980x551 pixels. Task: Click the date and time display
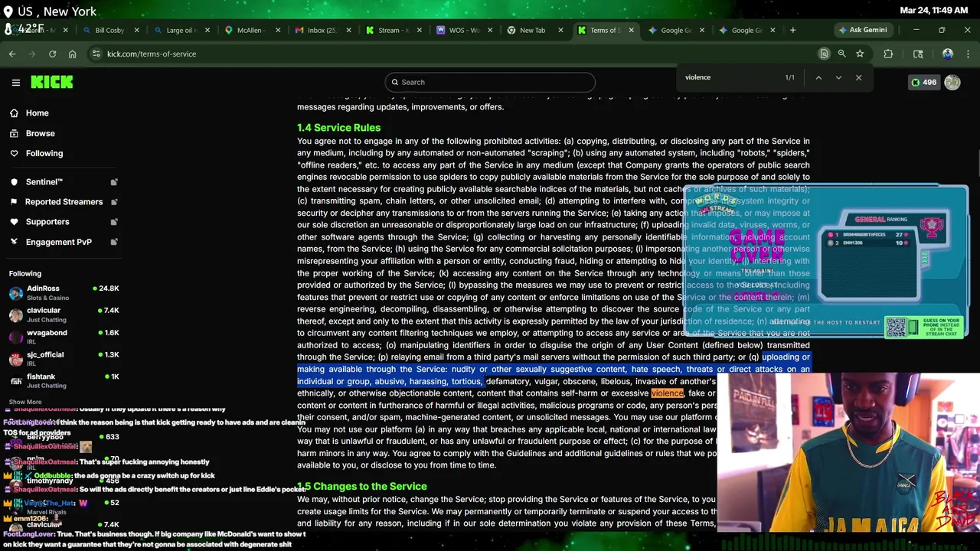click(934, 11)
